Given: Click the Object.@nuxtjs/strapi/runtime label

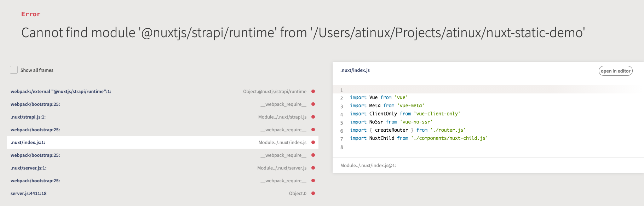Looking at the screenshot, I should click(275, 91).
